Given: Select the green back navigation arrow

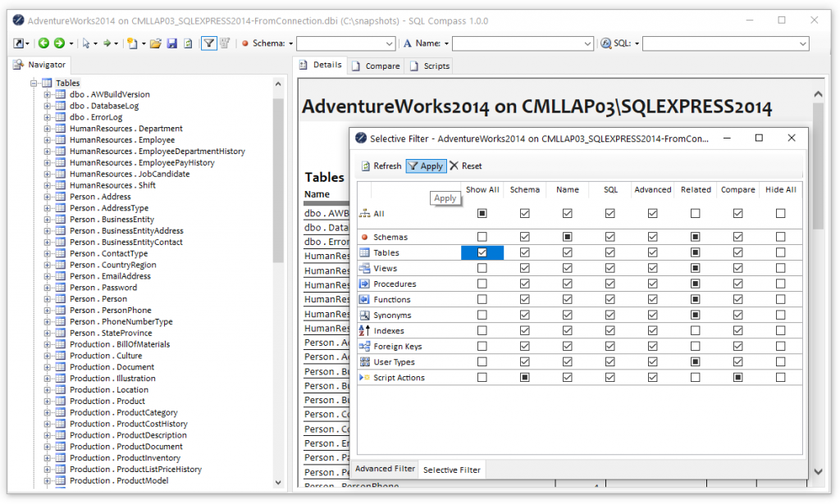Looking at the screenshot, I should [44, 43].
